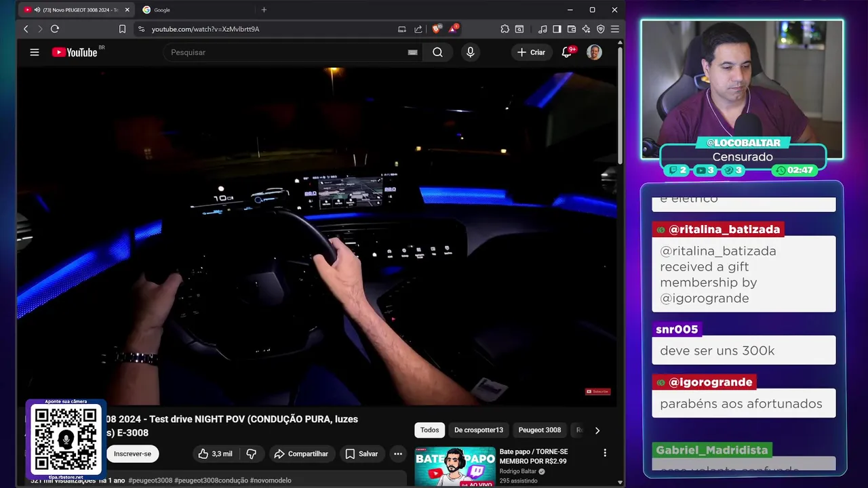Screen dimensions: 868x488
Task: Select the Peugeot 3008 chip
Action: pyautogui.click(x=540, y=430)
